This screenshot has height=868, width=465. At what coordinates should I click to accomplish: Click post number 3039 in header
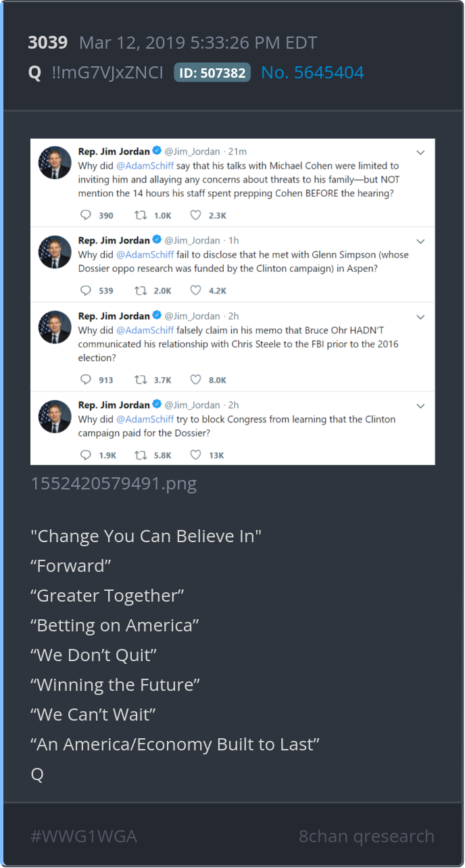click(x=47, y=43)
